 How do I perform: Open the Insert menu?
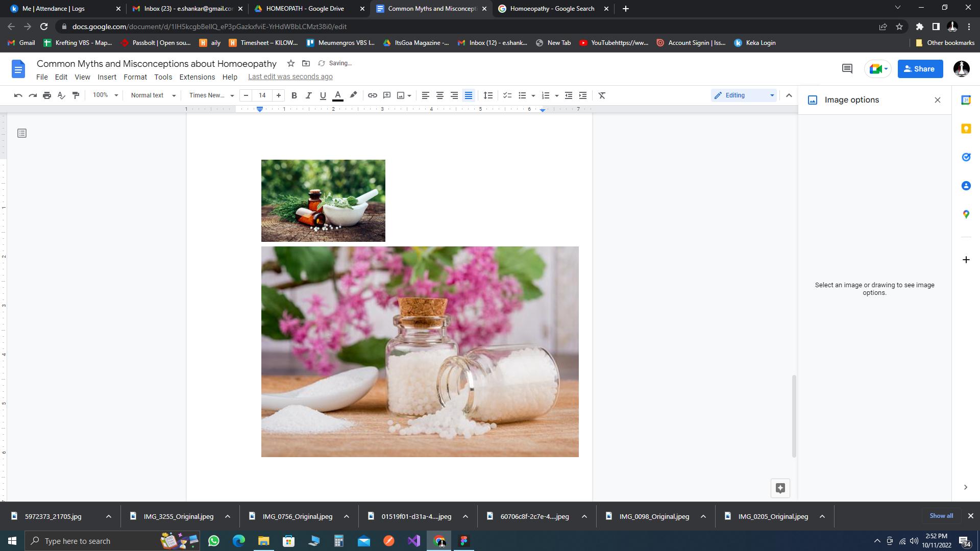point(107,77)
